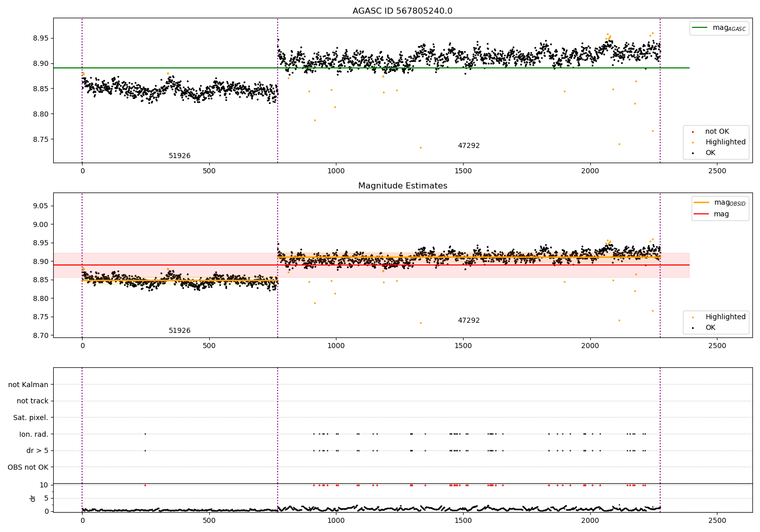This screenshot has width=760, height=532.
Task: Select the mag AGASC legend label in top plot
Action: pos(729,28)
